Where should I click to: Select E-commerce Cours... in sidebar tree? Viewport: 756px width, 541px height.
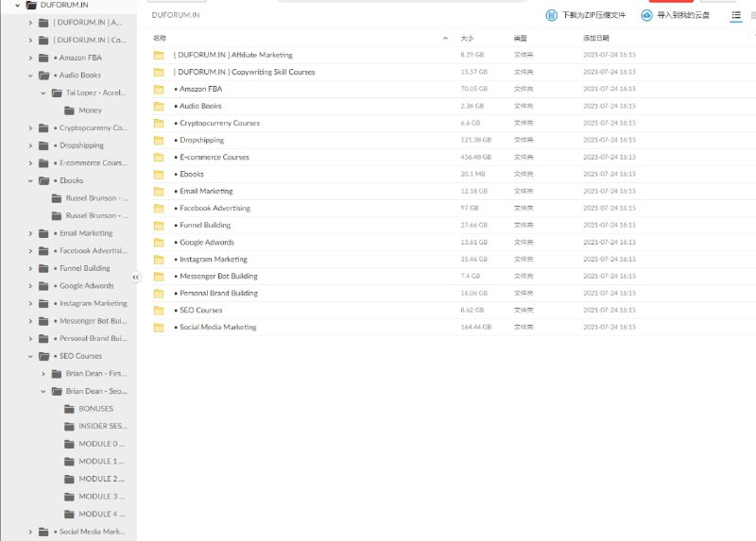point(93,162)
